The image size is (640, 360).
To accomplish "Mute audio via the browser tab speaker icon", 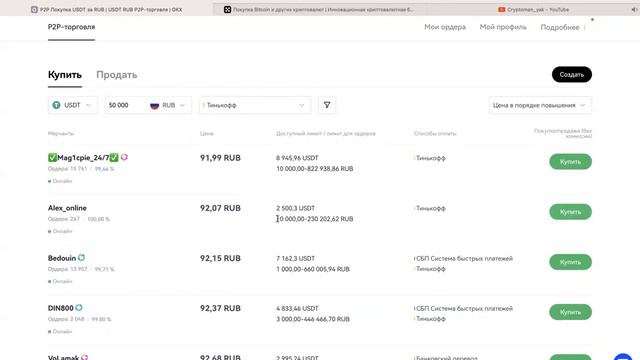I will pos(634,9).
